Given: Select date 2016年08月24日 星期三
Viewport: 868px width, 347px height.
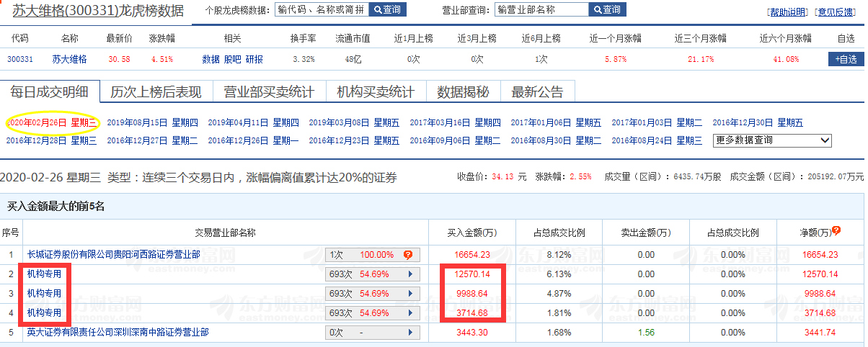Looking at the screenshot, I should pyautogui.click(x=657, y=140).
